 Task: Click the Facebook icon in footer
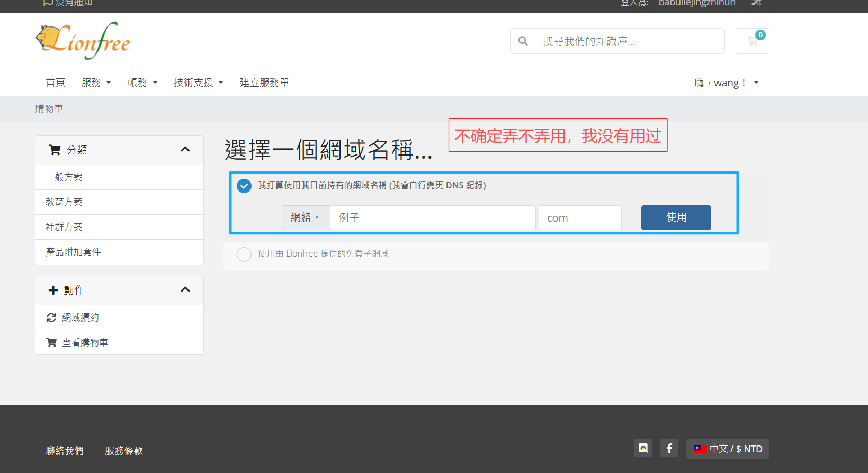click(669, 448)
